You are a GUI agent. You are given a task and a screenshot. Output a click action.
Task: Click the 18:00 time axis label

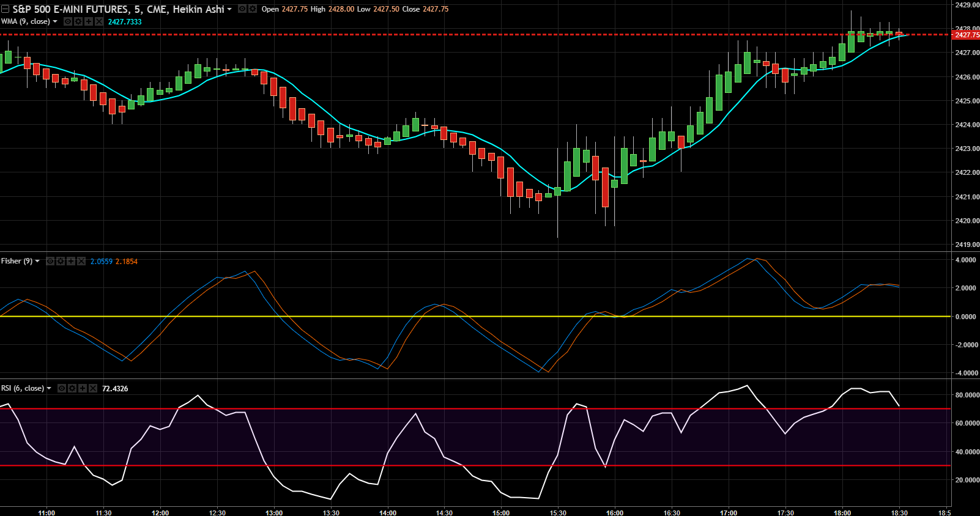coord(842,512)
